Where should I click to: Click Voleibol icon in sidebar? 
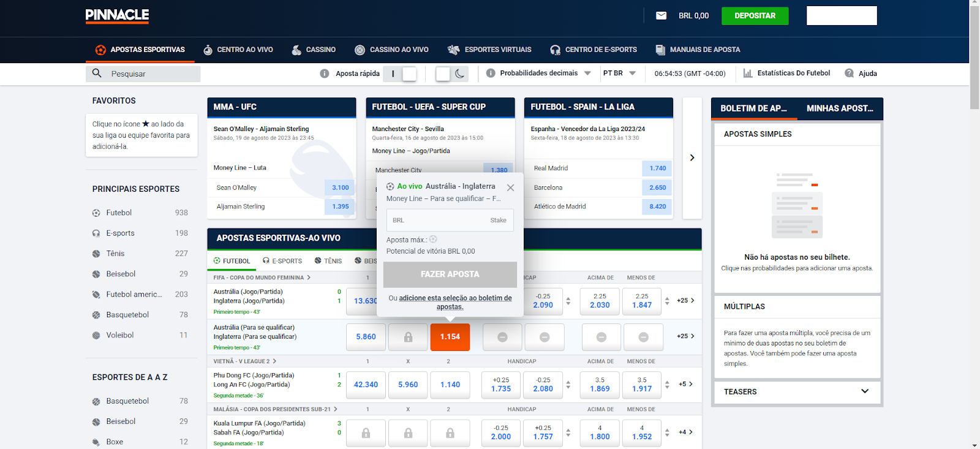[x=96, y=336]
